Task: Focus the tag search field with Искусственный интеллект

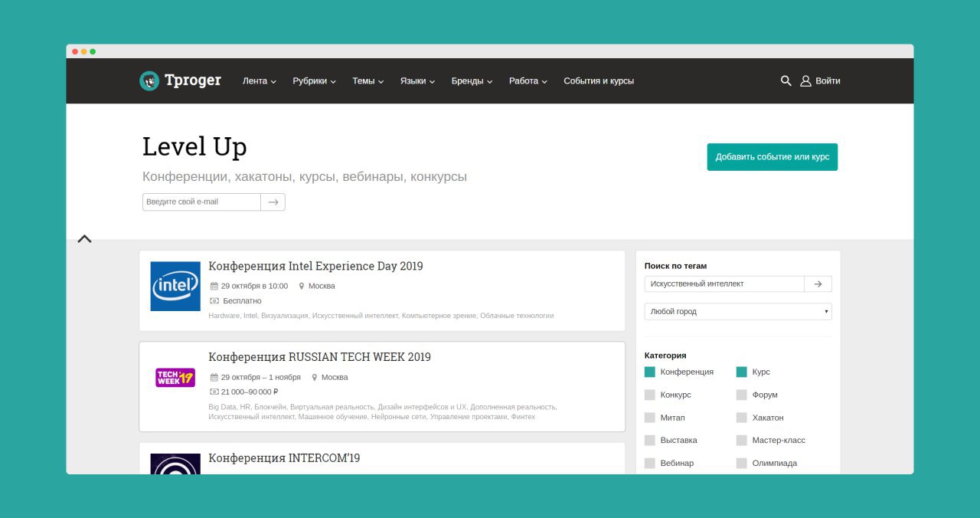Action: [x=724, y=284]
